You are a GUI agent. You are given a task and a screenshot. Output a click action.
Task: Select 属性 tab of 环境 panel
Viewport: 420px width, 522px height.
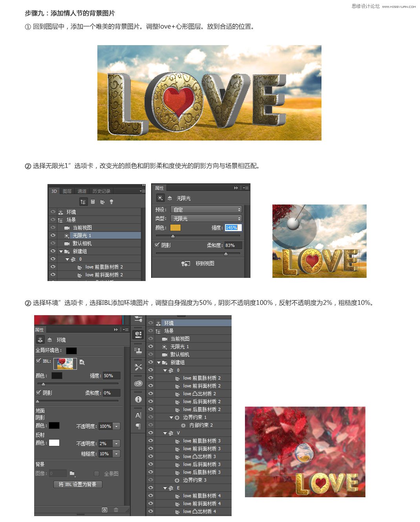(x=40, y=330)
